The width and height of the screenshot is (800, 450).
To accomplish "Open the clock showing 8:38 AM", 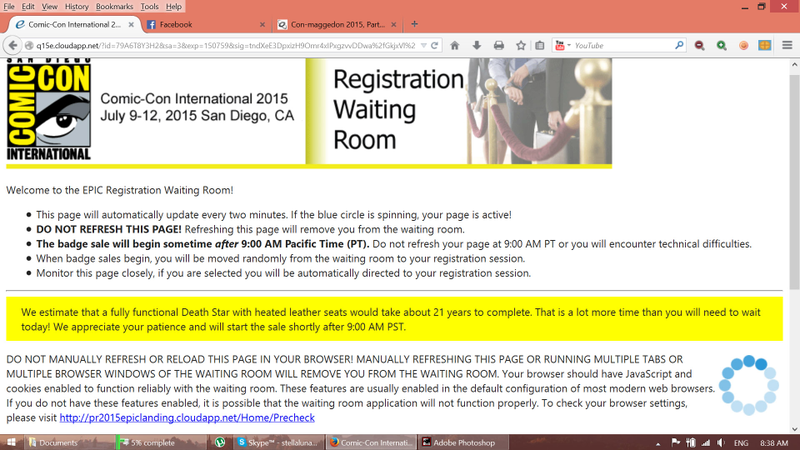I will (773, 443).
